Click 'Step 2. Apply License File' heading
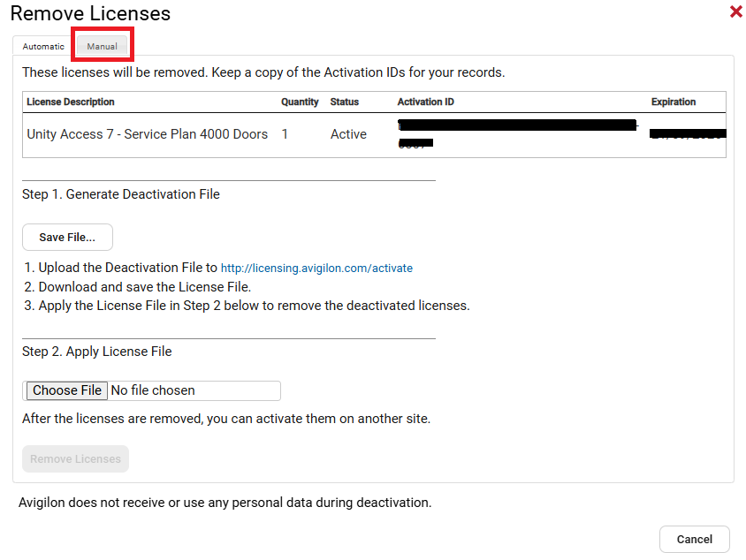This screenshot has width=746, height=560. point(96,352)
